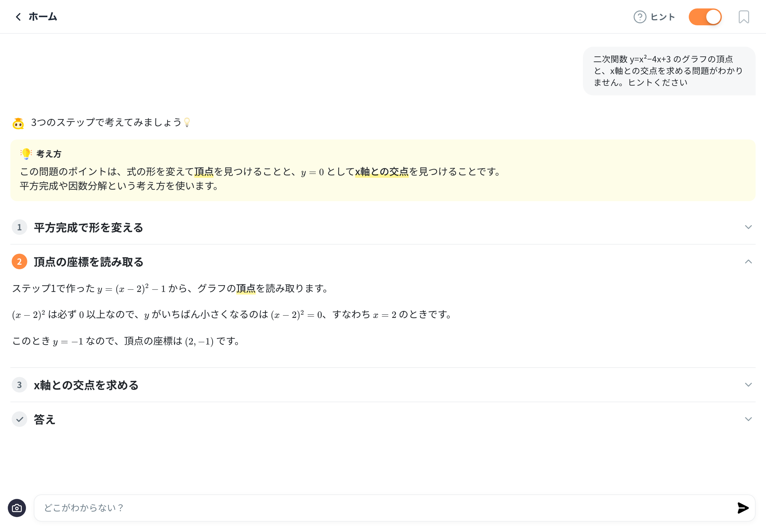Image resolution: width=766 pixels, height=532 pixels.
Task: Click the 平方完成や因数分解という考え方を使います text
Action: [119, 186]
